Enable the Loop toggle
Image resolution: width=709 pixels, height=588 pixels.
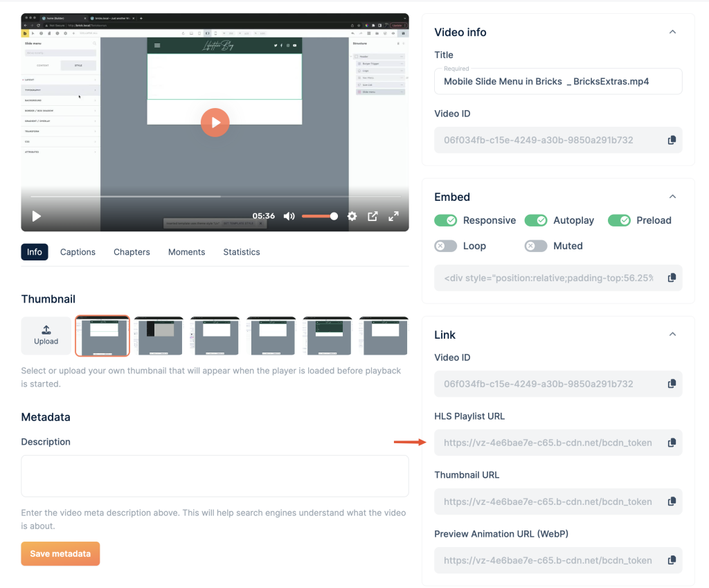point(446,246)
